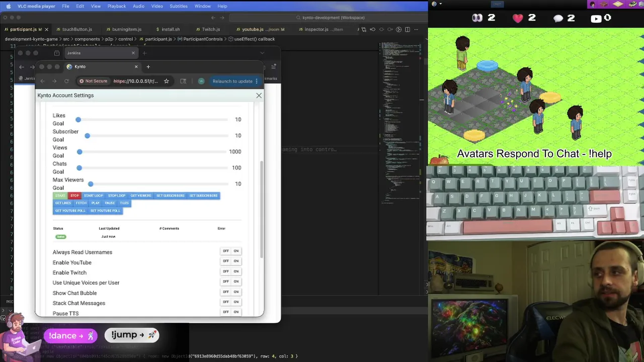Open the Audio menu
Viewport: 644px width, 362px height.
coord(138,6)
